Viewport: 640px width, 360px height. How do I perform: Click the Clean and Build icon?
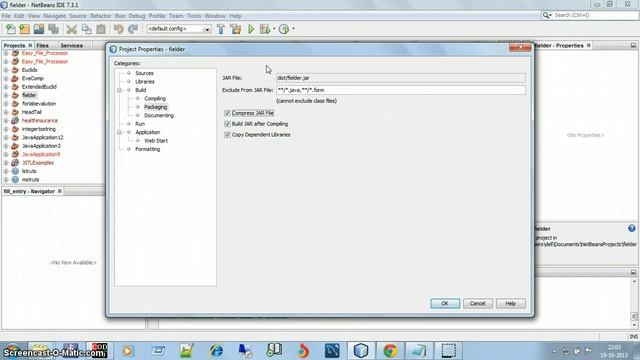click(x=236, y=29)
